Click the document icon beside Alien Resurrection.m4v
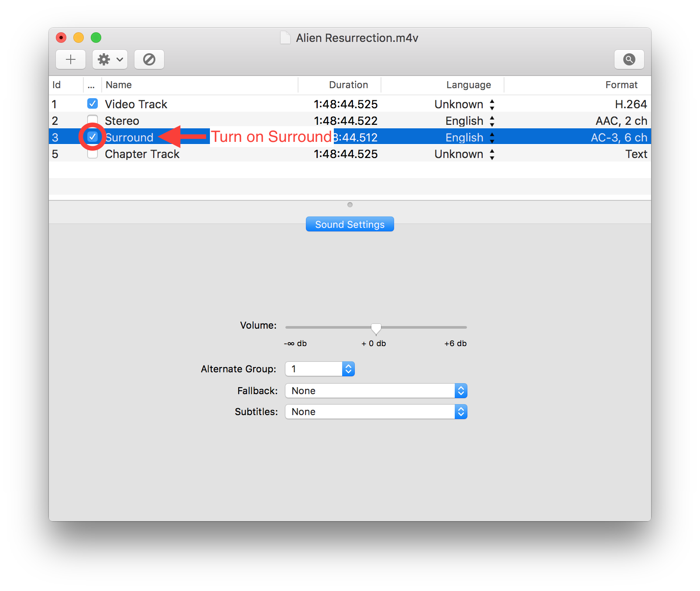 (285, 38)
